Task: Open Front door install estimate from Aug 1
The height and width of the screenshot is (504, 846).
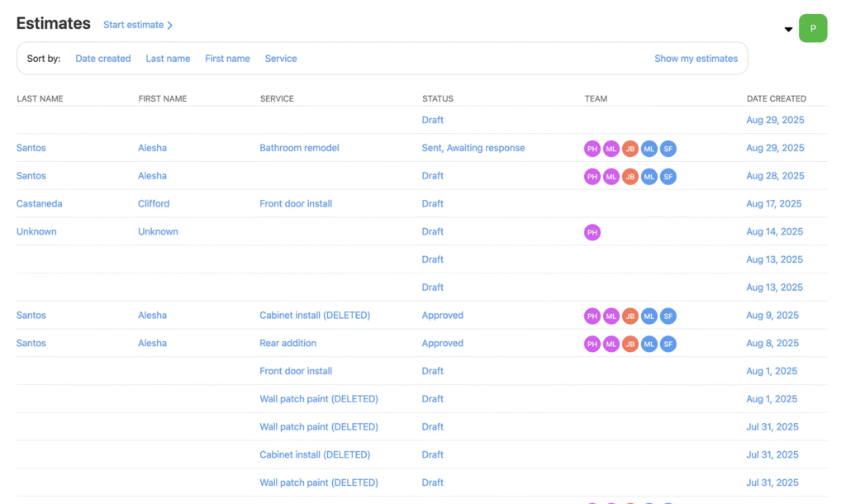Action: tap(296, 372)
